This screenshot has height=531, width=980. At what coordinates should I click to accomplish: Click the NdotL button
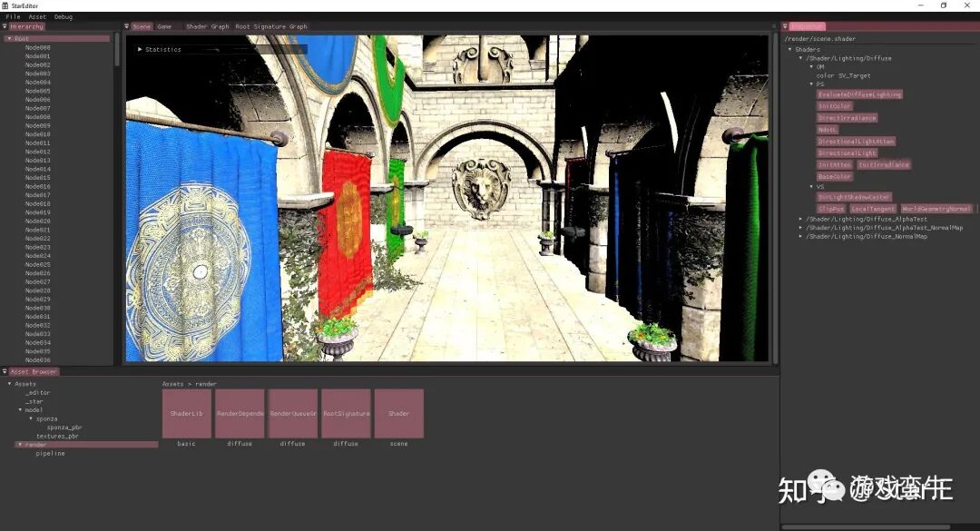click(x=827, y=130)
